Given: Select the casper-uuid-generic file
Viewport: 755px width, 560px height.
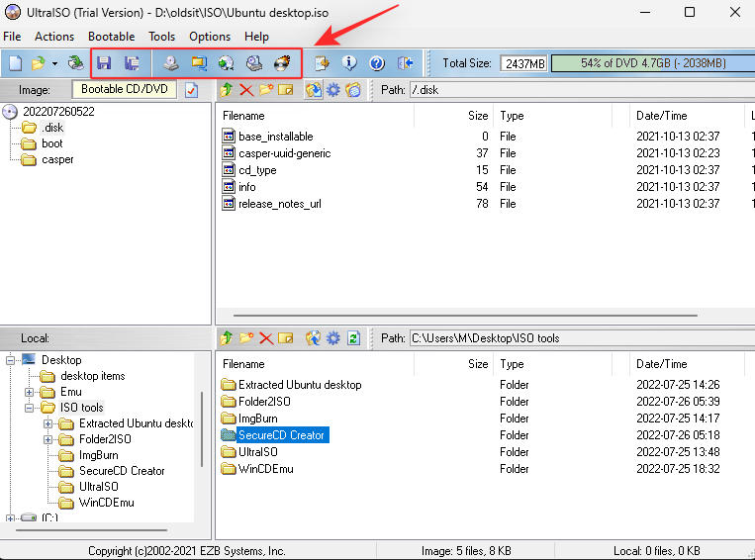Looking at the screenshot, I should coord(285,153).
